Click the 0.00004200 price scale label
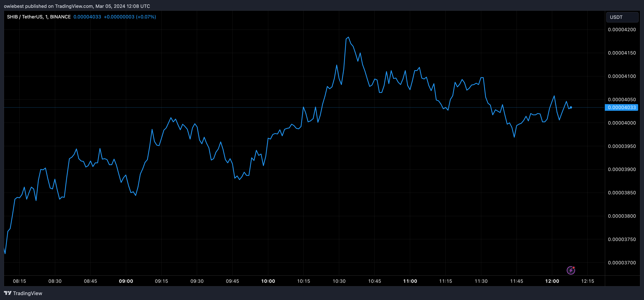Image resolution: width=644 pixels, height=300 pixels. click(x=622, y=30)
